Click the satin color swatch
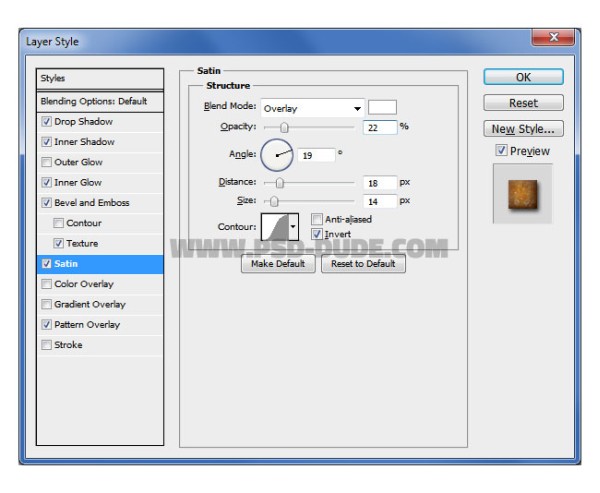Image resolution: width=600 pixels, height=493 pixels. coord(382,107)
